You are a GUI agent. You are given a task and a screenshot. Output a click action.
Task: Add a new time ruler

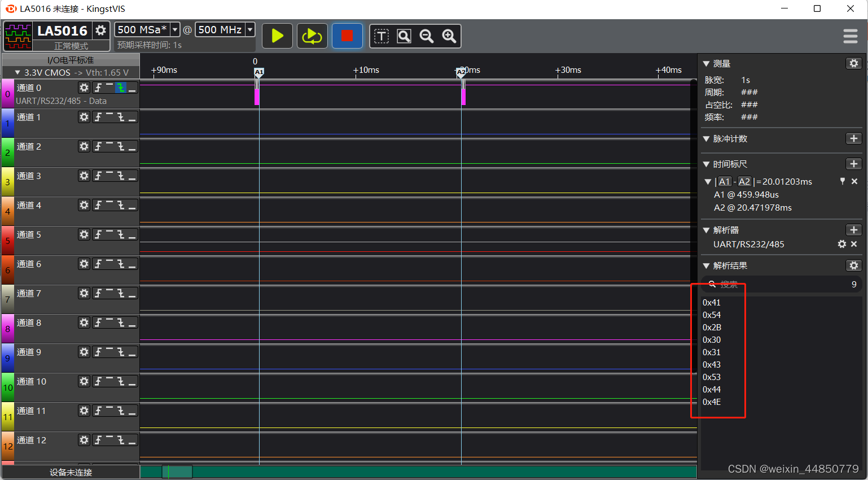point(854,164)
